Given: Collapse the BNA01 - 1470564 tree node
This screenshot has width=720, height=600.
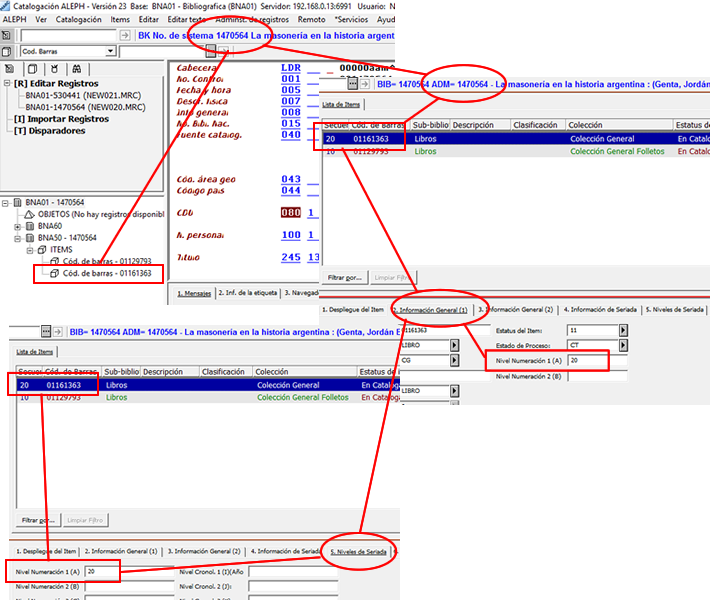Looking at the screenshot, I should tap(5, 203).
